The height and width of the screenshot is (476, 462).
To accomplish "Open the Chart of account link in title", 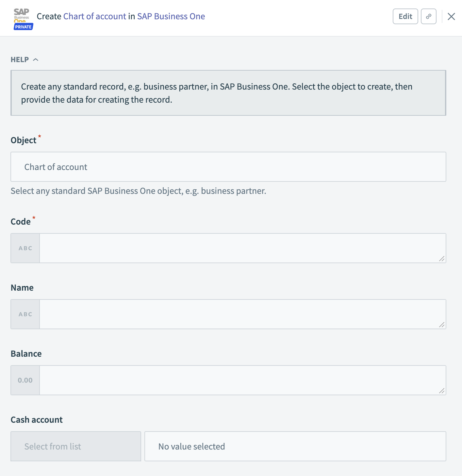I will pyautogui.click(x=94, y=16).
